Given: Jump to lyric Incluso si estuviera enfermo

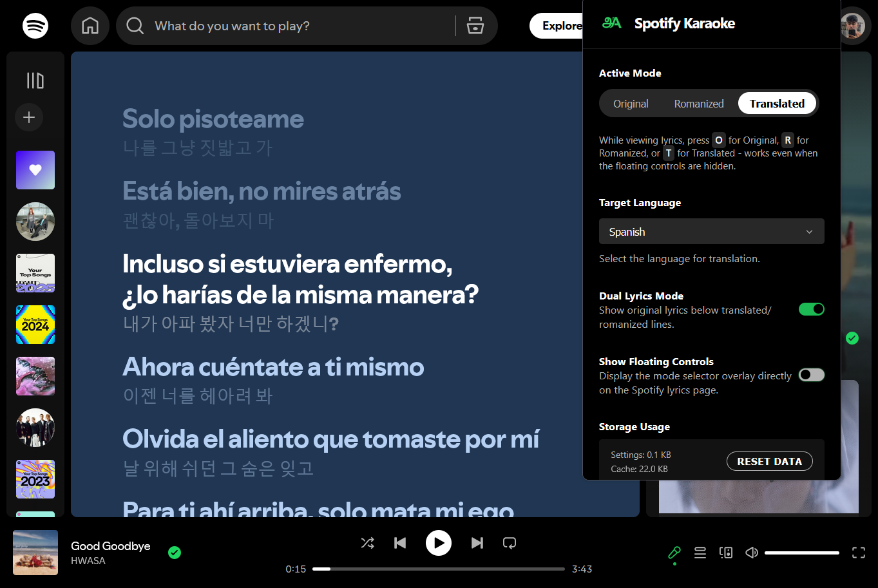Looking at the screenshot, I should tap(301, 279).
